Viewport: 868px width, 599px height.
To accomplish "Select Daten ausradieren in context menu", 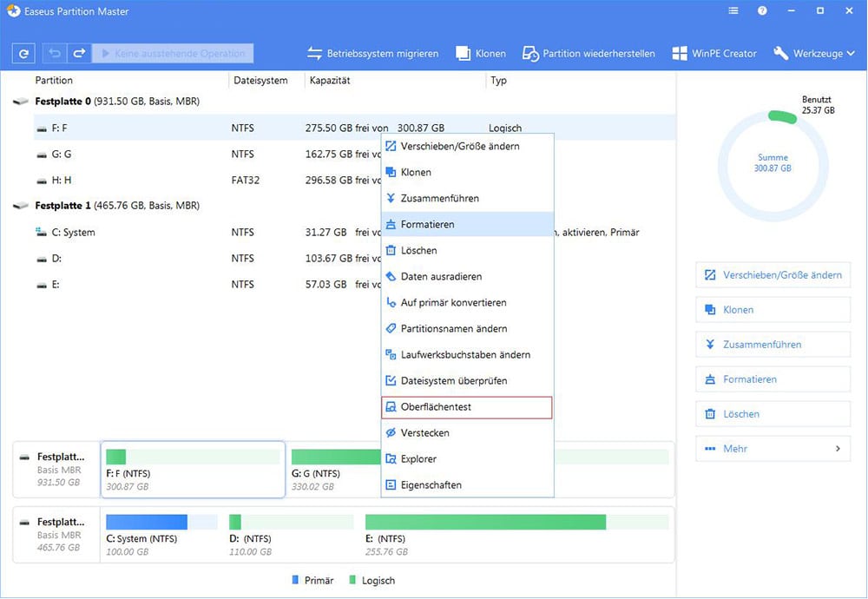I will click(467, 276).
